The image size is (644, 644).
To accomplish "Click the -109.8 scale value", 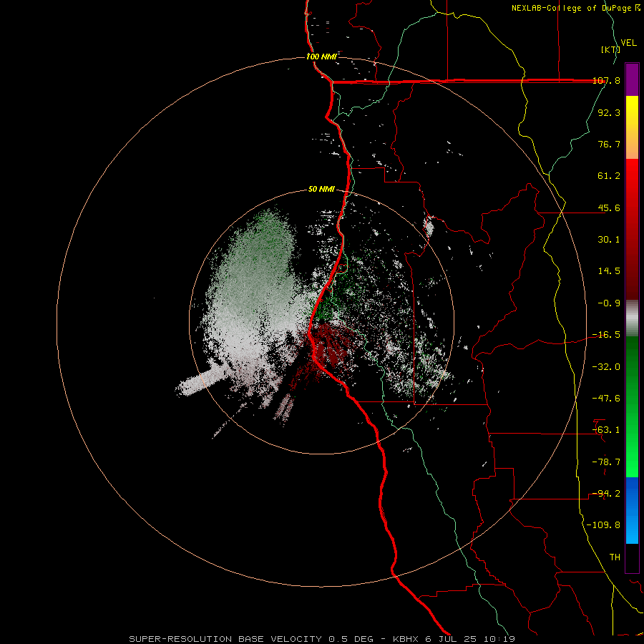I will (x=603, y=525).
